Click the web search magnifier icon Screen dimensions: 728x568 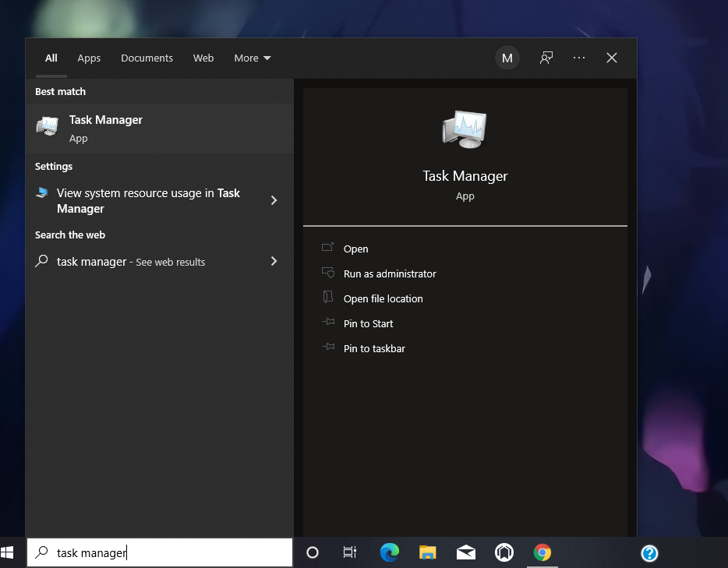tap(41, 261)
